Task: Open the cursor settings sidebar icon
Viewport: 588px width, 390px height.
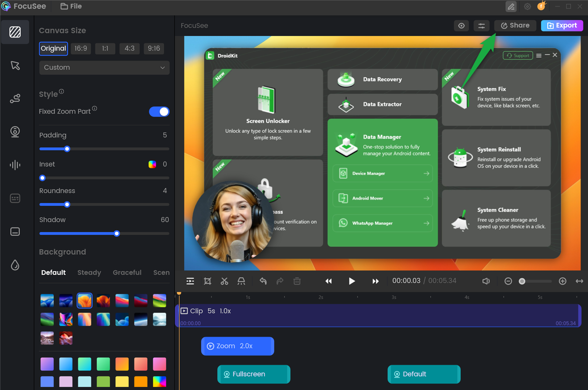Action: coord(15,66)
